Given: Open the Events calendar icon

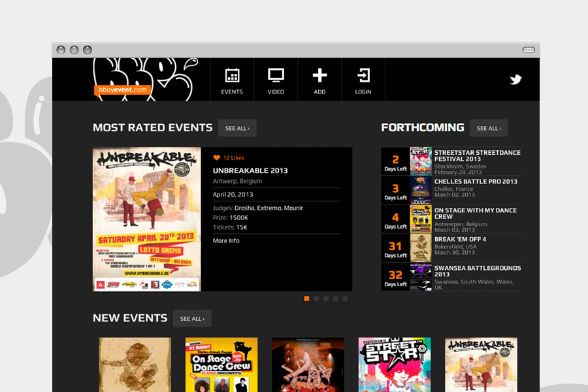Looking at the screenshot, I should pos(232,76).
